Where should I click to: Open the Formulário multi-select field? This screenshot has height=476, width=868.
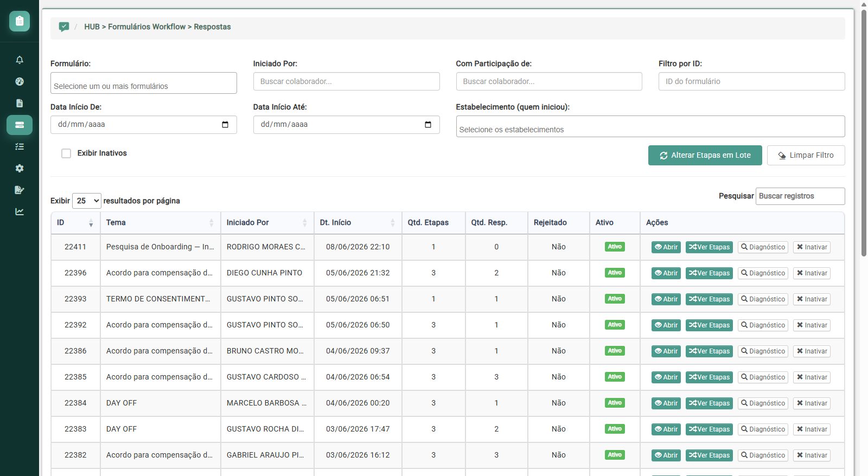[144, 83]
